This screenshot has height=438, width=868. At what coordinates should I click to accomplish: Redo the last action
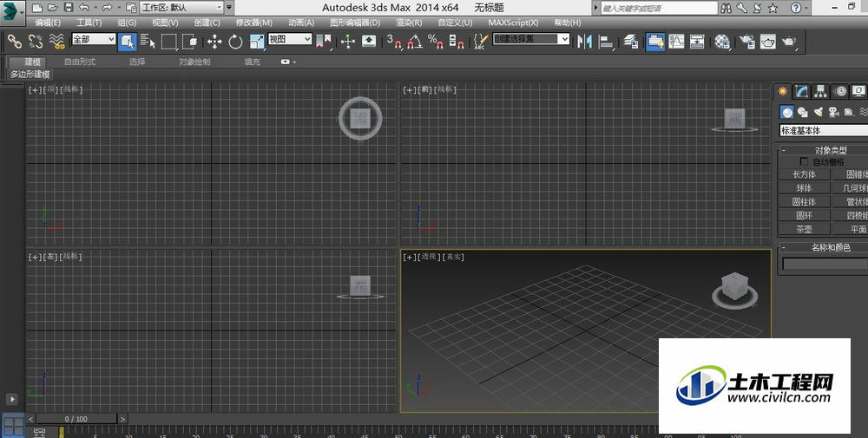[x=107, y=8]
